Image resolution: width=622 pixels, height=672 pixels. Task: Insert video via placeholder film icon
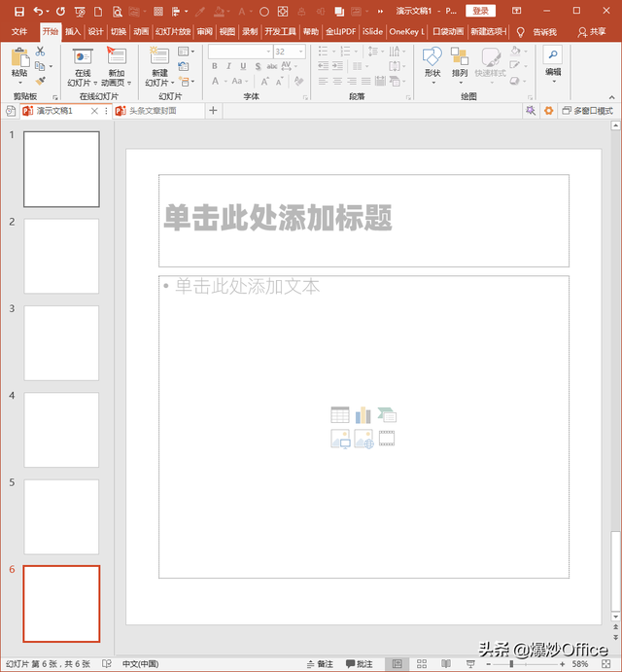coord(387,438)
